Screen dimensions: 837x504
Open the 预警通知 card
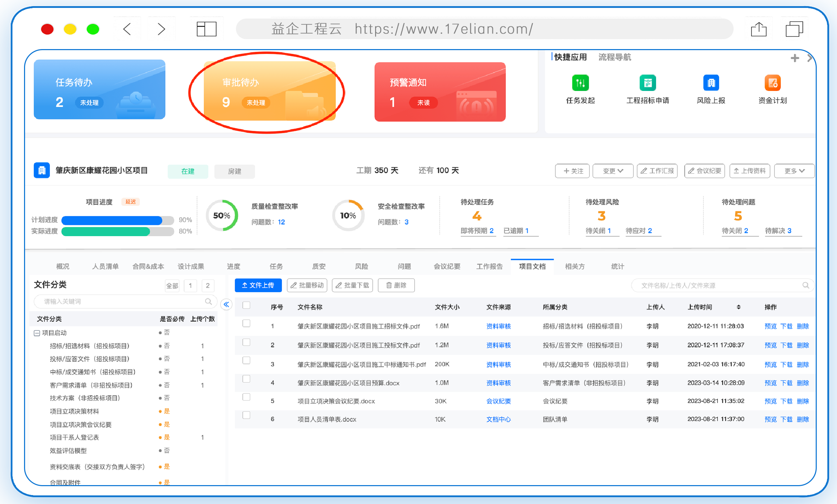coord(440,92)
